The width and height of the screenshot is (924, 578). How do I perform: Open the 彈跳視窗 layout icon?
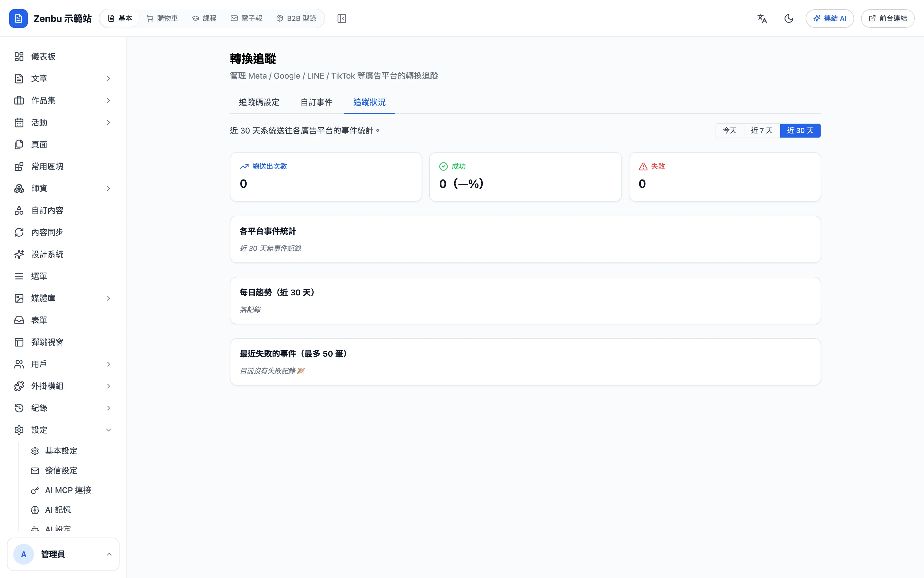click(x=19, y=342)
